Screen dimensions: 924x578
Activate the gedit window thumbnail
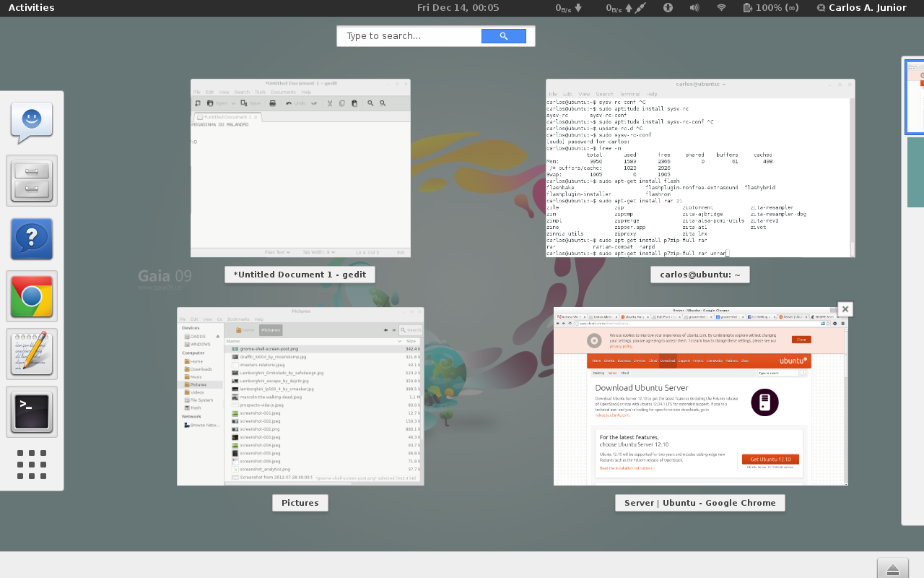300,168
